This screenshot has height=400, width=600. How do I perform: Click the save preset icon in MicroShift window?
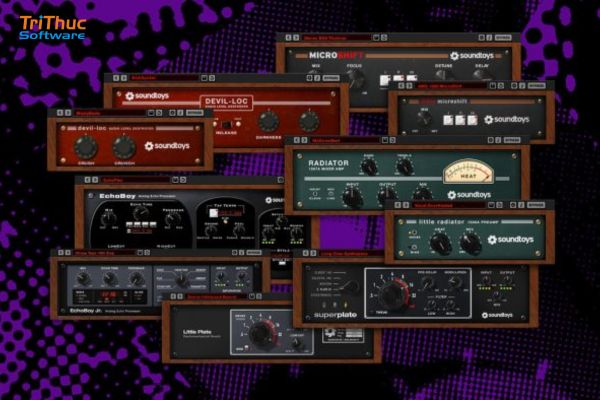pos(377,38)
